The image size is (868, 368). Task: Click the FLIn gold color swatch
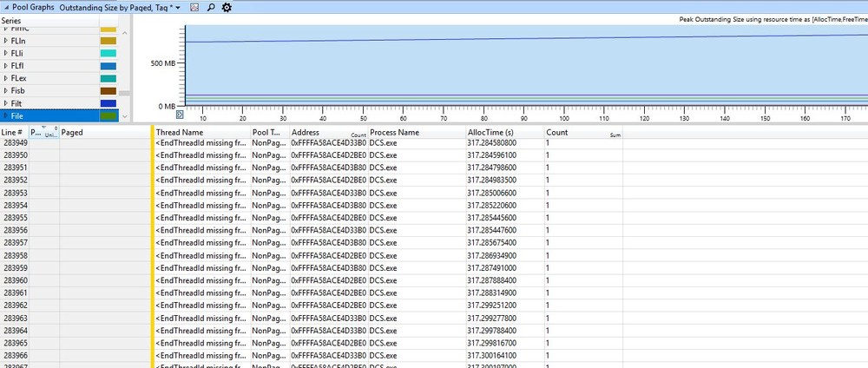(108, 41)
